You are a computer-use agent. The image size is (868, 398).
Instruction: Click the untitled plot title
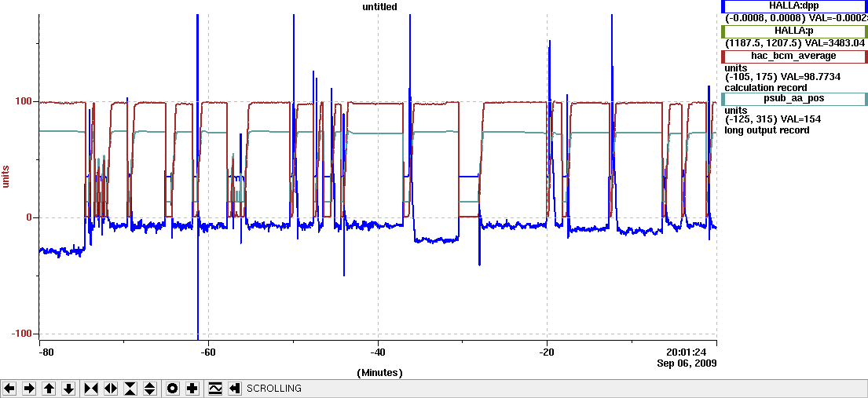(379, 6)
